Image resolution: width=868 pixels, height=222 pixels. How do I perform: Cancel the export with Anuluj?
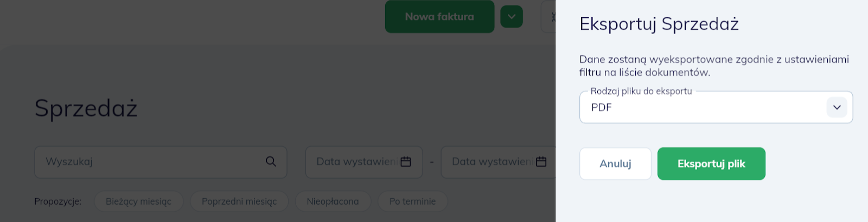(x=615, y=164)
